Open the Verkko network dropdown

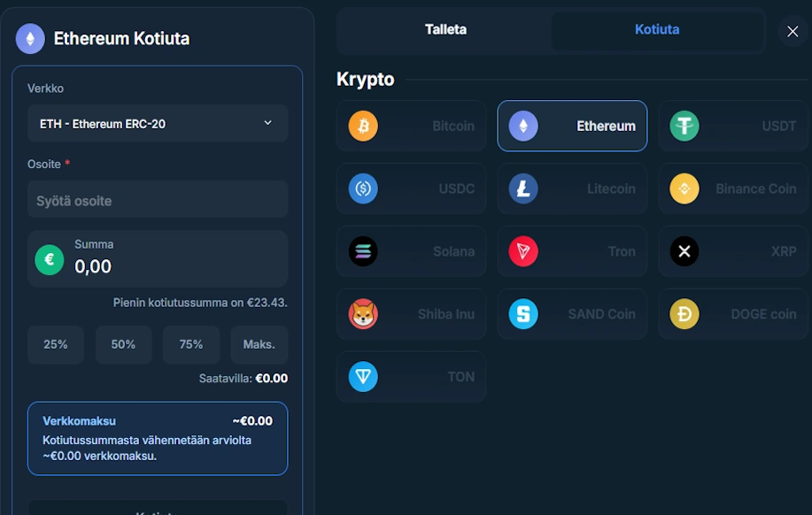coord(158,124)
